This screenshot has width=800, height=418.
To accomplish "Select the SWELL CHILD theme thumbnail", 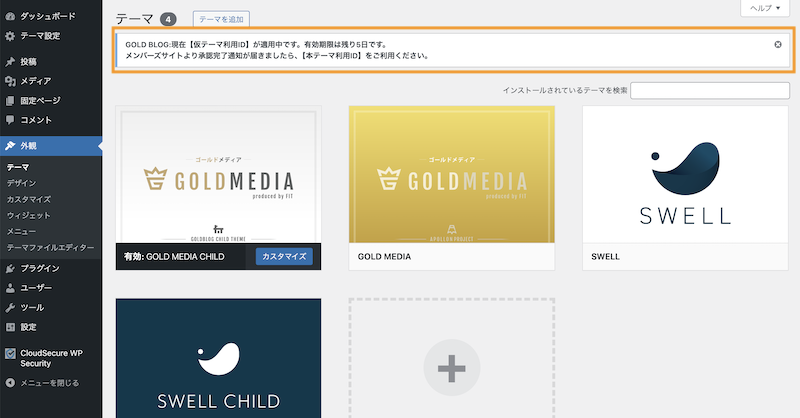I will [x=218, y=358].
